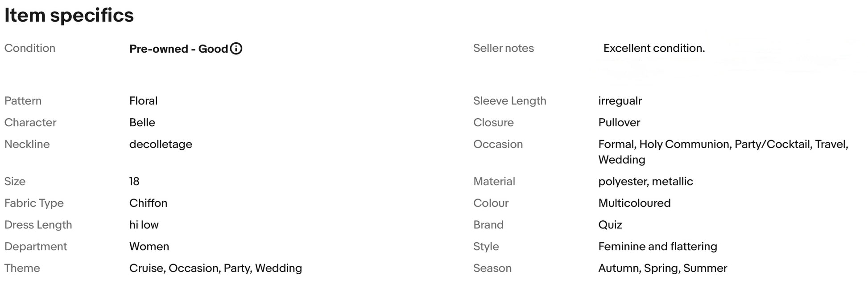Click the decolletage neckline value

(x=161, y=144)
